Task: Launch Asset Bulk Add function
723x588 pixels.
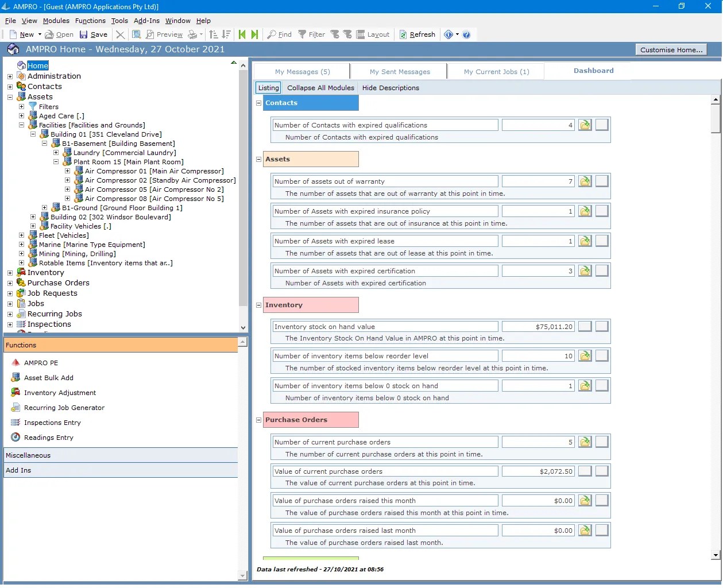Action: coord(42,378)
